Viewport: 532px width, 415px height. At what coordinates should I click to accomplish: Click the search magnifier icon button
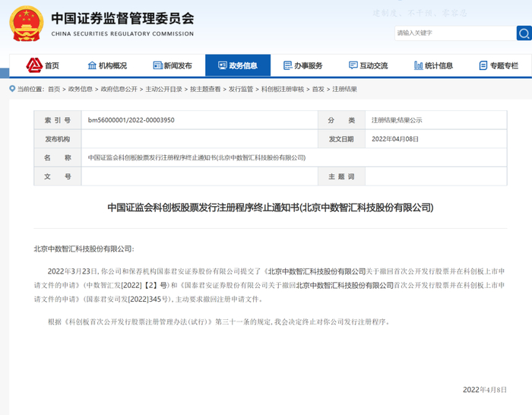click(524, 33)
